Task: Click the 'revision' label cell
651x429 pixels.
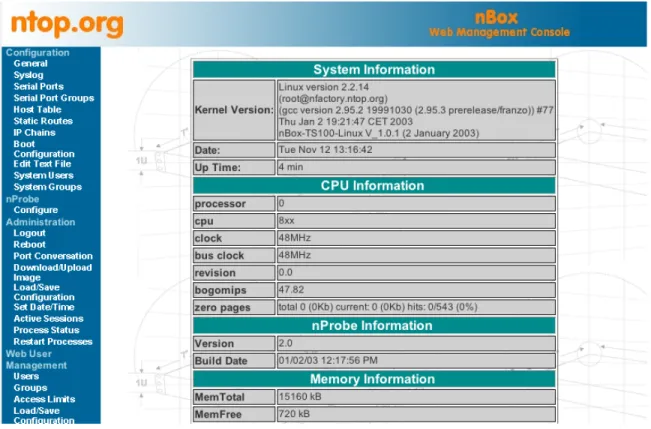Action: tap(234, 273)
